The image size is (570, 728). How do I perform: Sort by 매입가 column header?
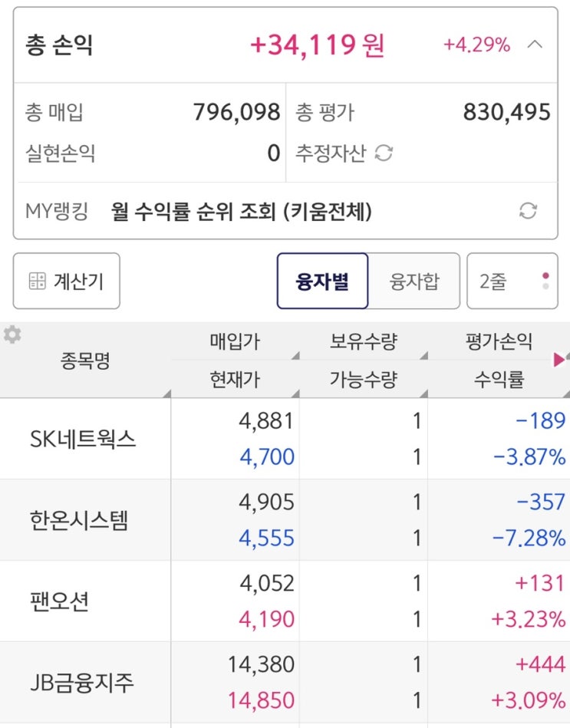click(x=235, y=341)
